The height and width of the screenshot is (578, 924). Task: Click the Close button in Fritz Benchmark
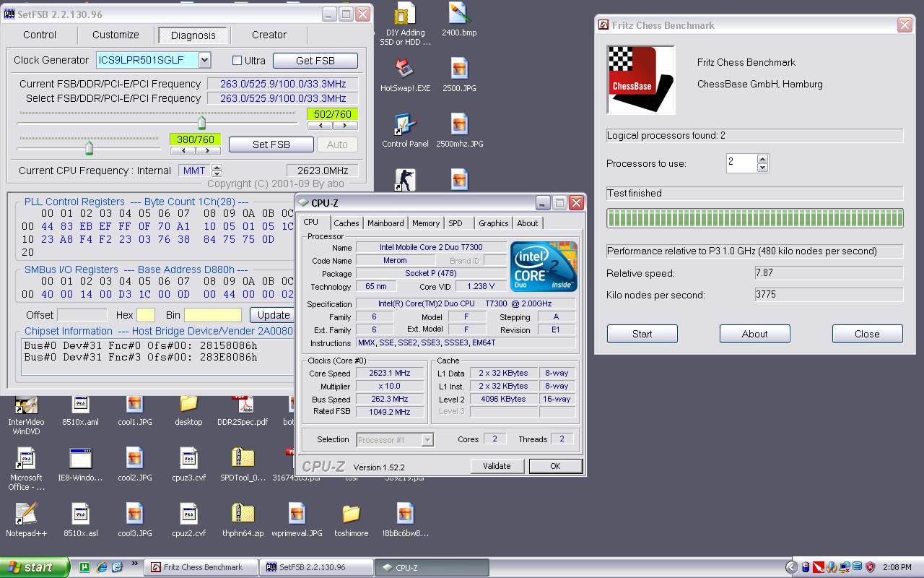(x=868, y=334)
